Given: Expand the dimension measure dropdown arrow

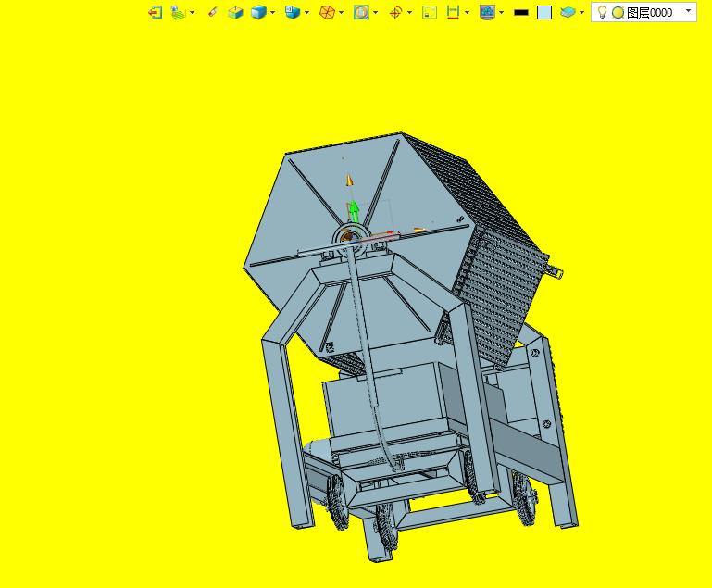Looking at the screenshot, I should pos(467,12).
